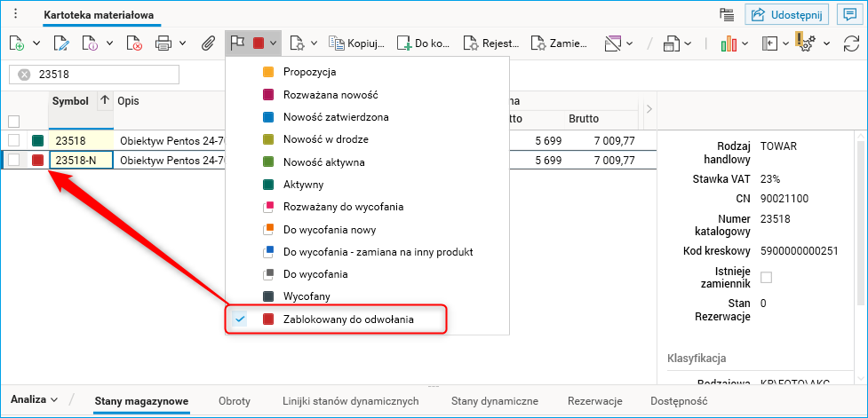Open dropdown arrow next to document gear icon
Viewport: 868px width, 418px height.
point(314,43)
